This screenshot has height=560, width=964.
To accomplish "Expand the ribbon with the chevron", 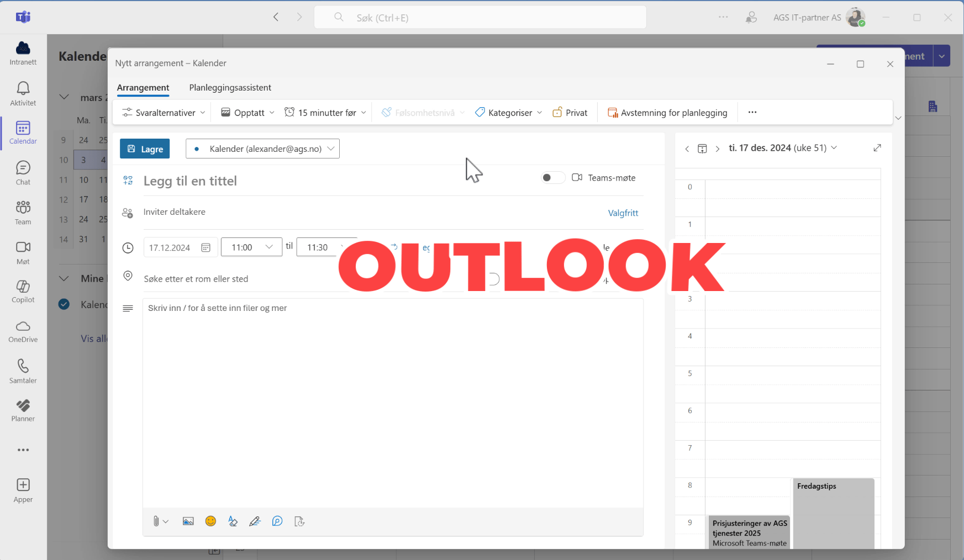I will pos(898,118).
